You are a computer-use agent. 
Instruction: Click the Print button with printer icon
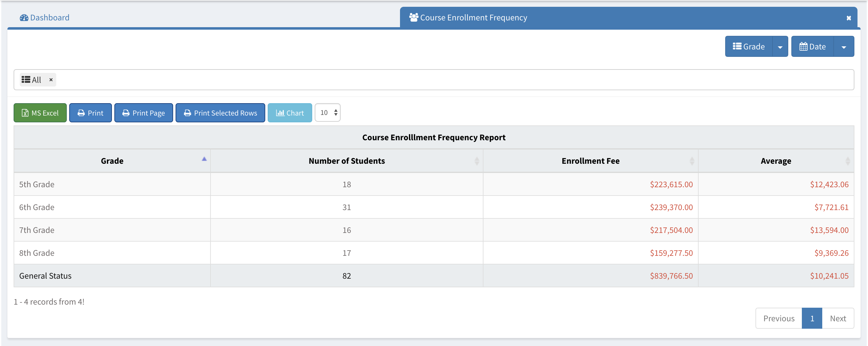(x=90, y=113)
